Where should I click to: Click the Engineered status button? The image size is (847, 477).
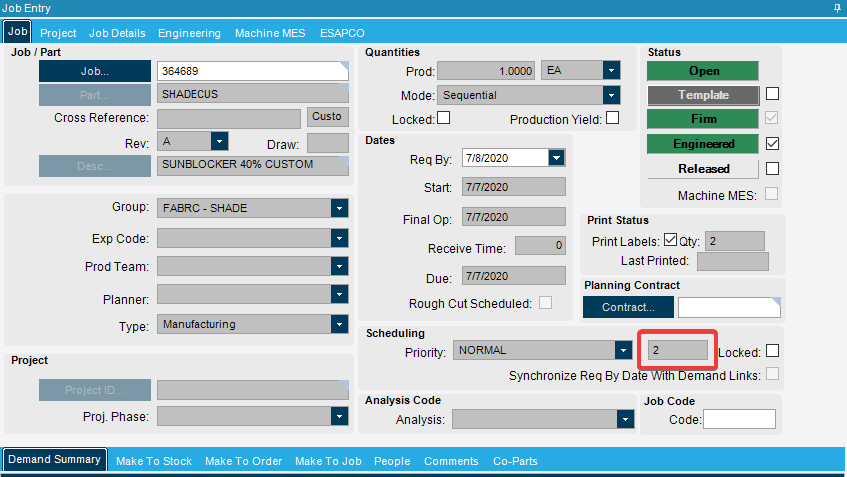703,144
